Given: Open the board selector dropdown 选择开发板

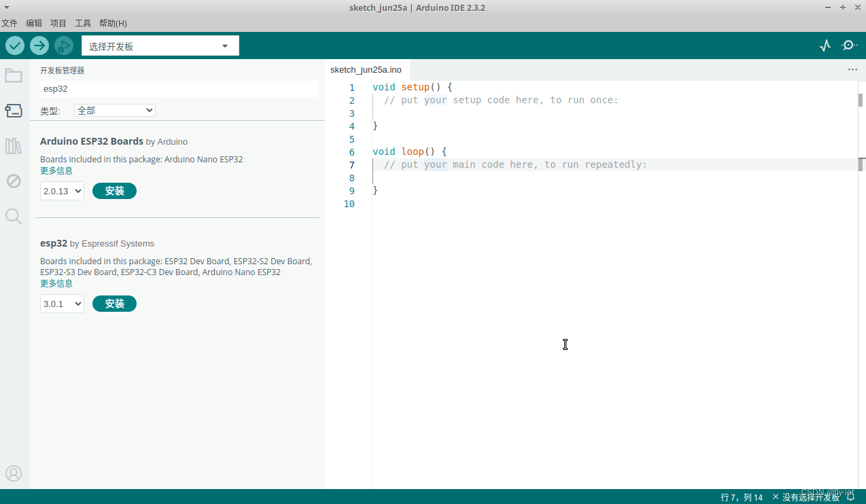Looking at the screenshot, I should [160, 46].
